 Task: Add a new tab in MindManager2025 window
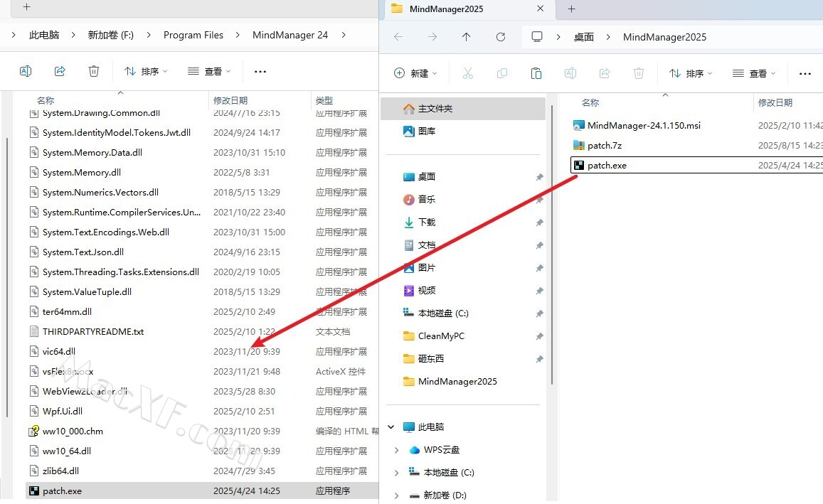(572, 9)
